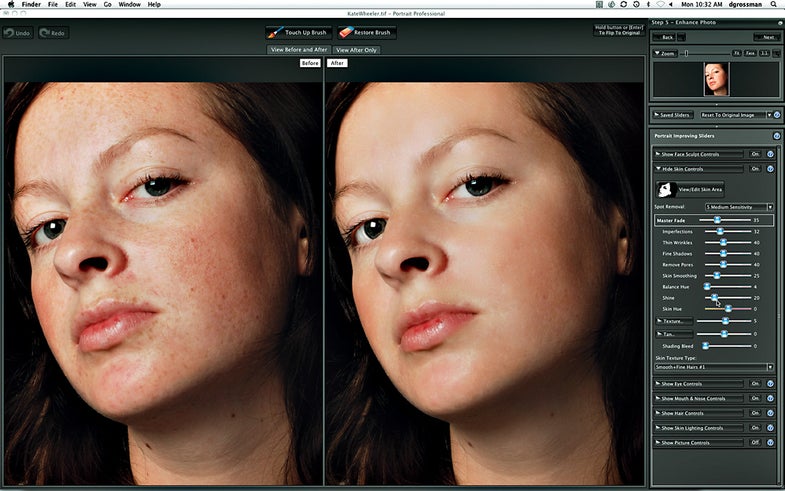
Task: Open Reset To Original Image dropdown
Action: pos(736,115)
